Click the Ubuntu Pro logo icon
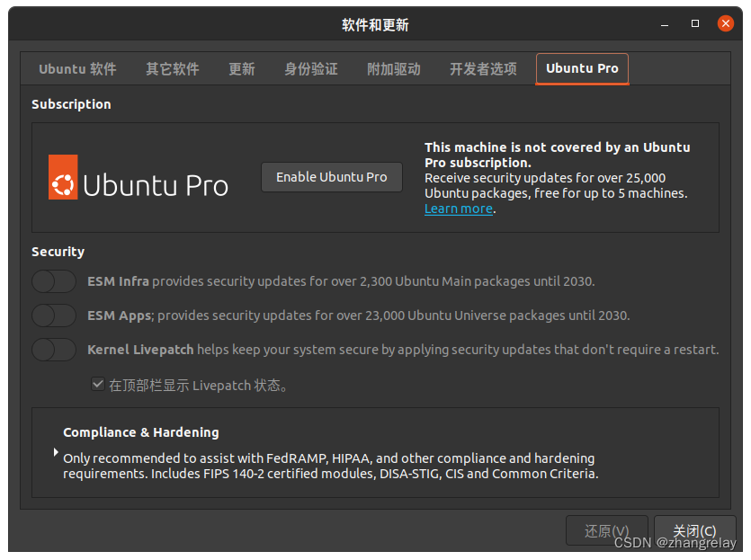Image resolution: width=751 pixels, height=560 pixels. pyautogui.click(x=63, y=177)
